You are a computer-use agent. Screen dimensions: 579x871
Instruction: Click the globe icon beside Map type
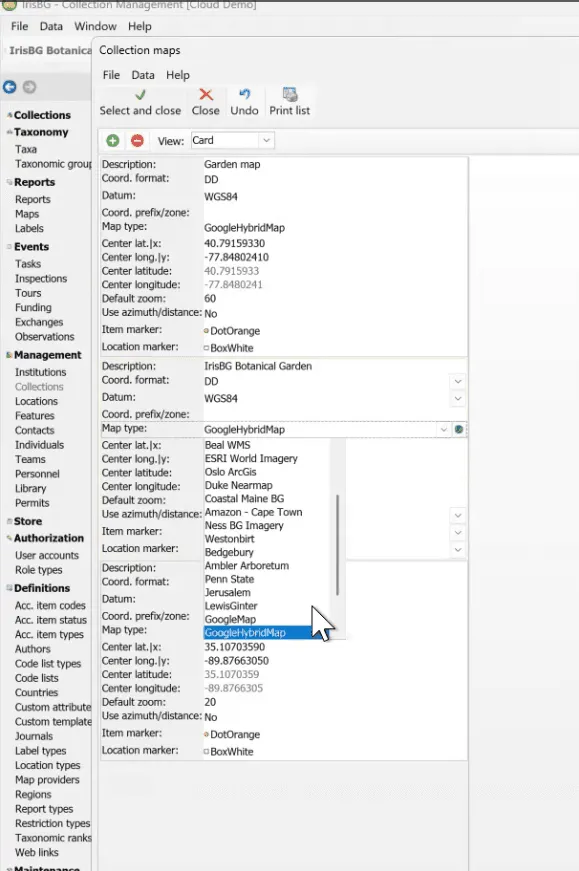[459, 429]
